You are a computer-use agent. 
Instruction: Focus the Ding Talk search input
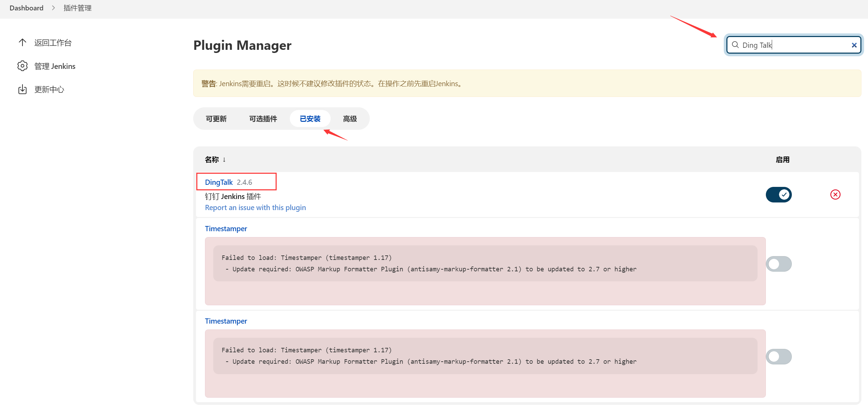click(794, 45)
